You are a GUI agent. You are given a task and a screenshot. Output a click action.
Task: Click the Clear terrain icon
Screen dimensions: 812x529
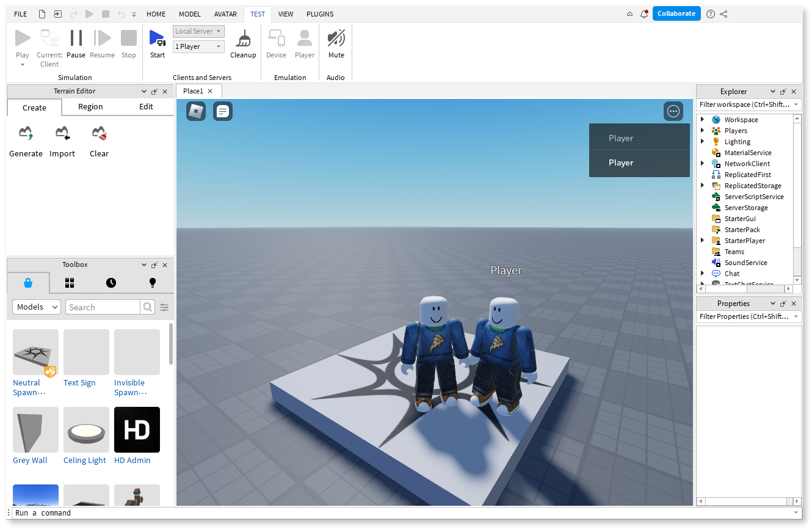(x=99, y=133)
